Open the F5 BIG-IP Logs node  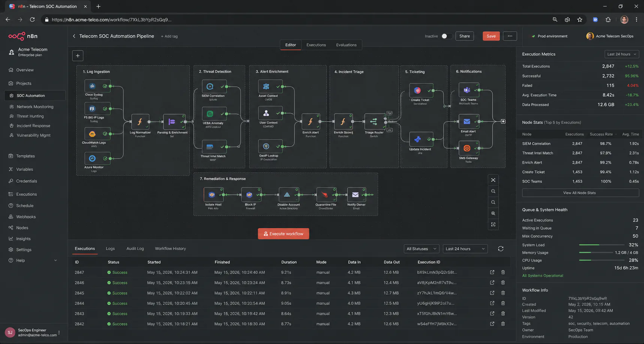(97, 109)
